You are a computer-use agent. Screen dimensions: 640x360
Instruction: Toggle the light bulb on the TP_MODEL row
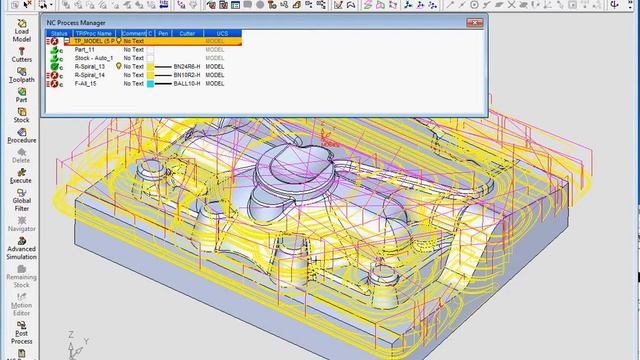pos(119,41)
